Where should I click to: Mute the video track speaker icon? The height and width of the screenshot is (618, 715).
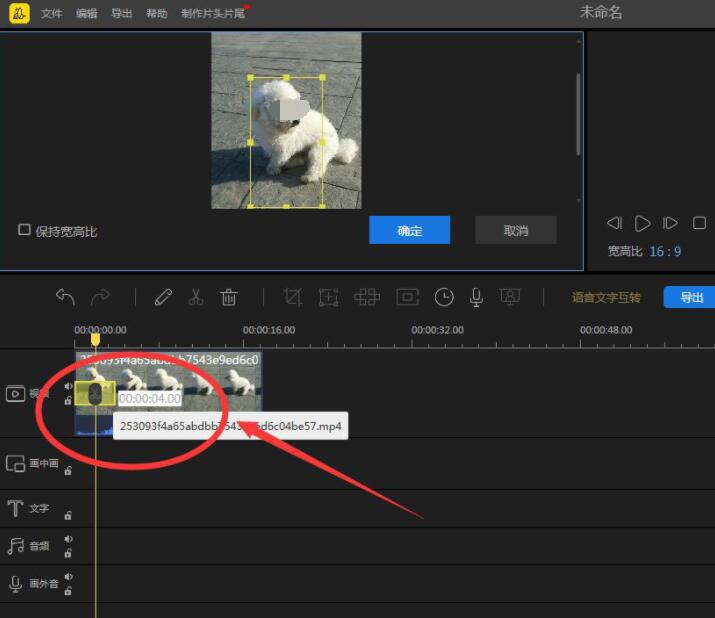(68, 386)
